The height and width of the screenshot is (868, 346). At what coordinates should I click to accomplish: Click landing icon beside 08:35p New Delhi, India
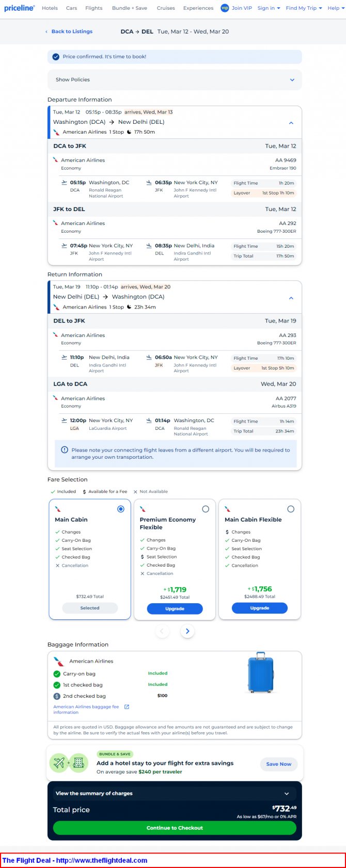(149, 246)
